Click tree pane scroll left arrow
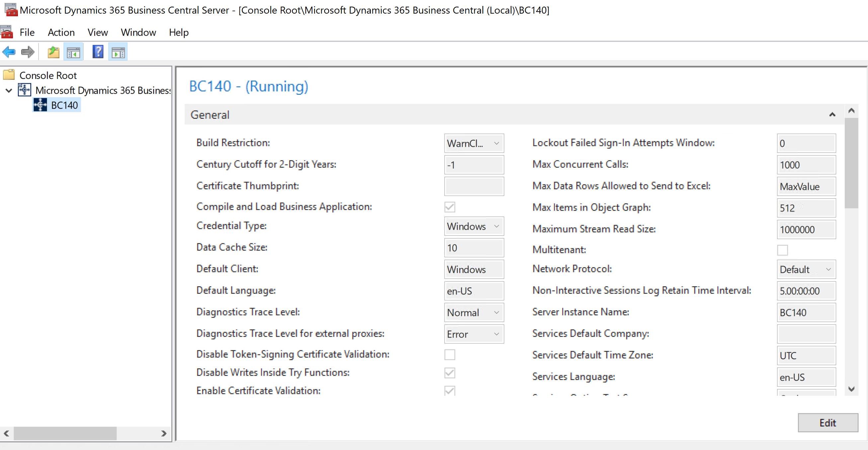Viewport: 868px width, 450px height. (x=6, y=433)
